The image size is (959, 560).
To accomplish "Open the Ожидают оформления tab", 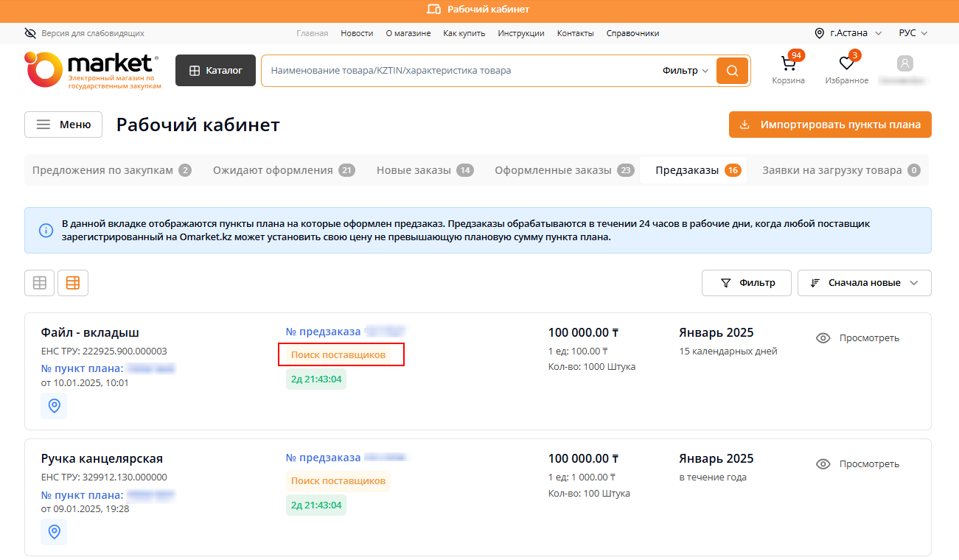I will tap(283, 170).
